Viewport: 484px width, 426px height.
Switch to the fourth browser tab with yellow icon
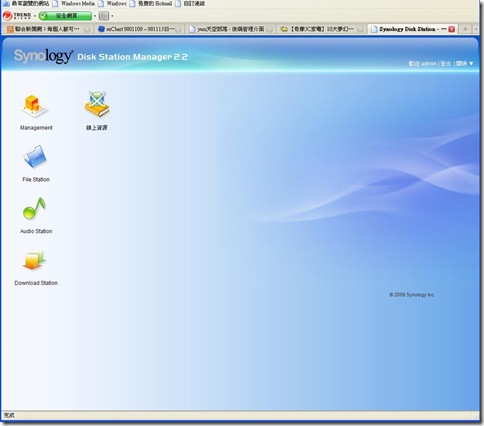321,29
